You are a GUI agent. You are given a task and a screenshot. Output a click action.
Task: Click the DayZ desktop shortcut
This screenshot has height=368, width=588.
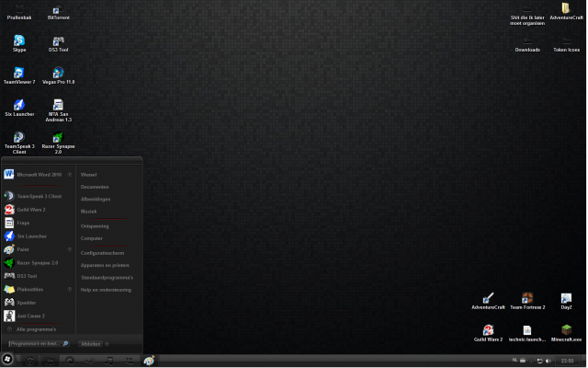pos(566,299)
